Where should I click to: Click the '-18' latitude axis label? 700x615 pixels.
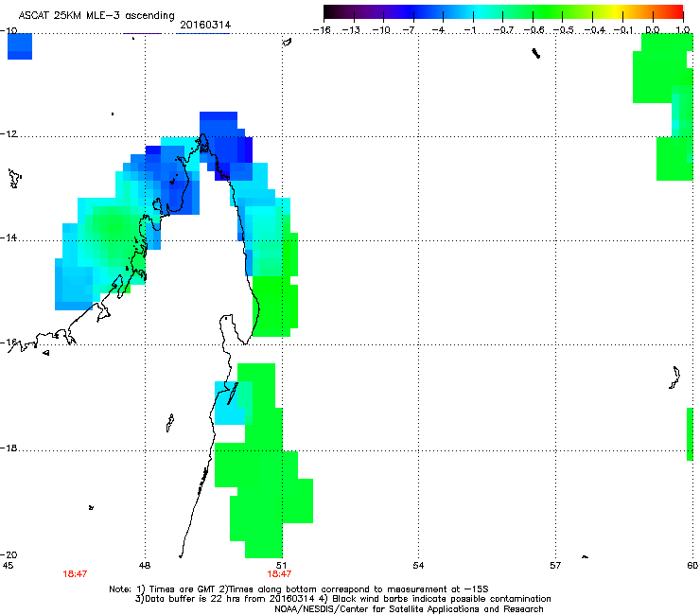pyautogui.click(x=9, y=448)
